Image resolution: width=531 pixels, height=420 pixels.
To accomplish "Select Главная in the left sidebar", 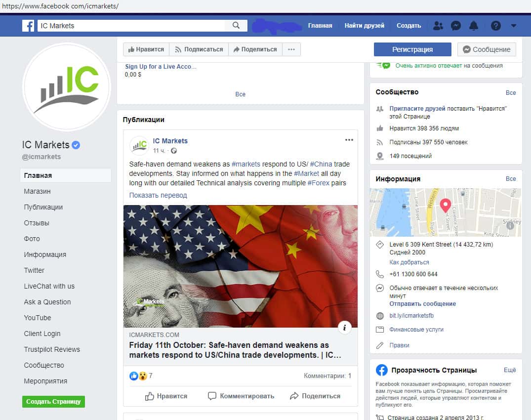I will pos(66,175).
